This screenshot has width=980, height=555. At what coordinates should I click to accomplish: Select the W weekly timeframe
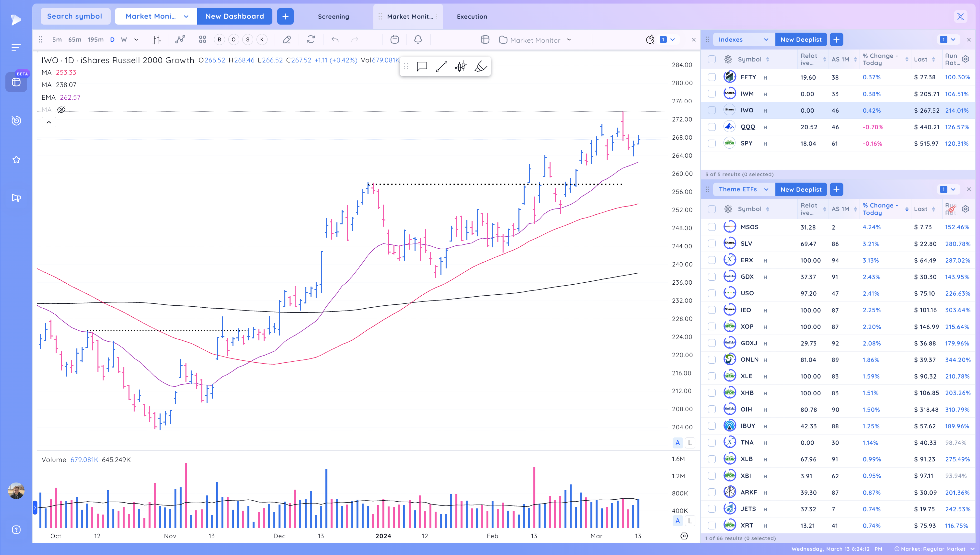124,40
